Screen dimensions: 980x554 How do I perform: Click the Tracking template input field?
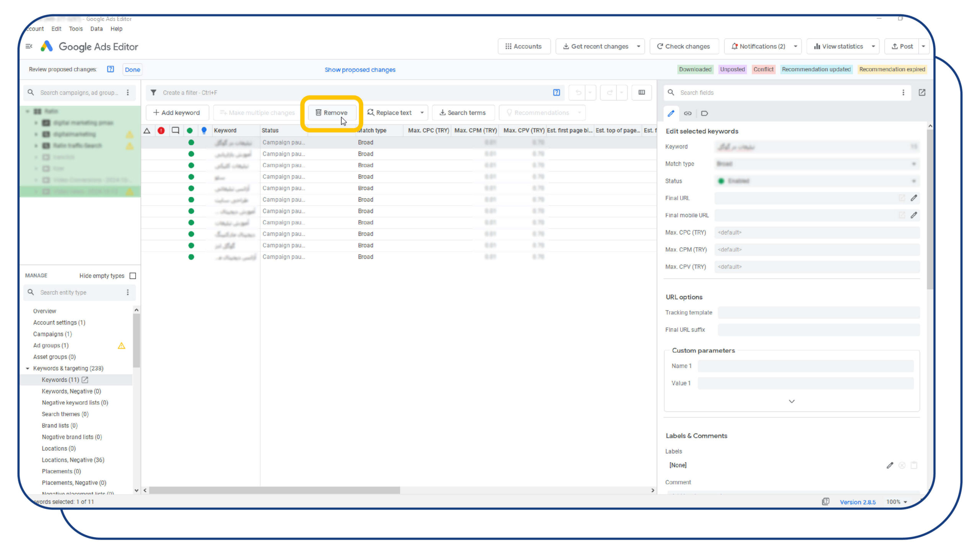click(818, 313)
